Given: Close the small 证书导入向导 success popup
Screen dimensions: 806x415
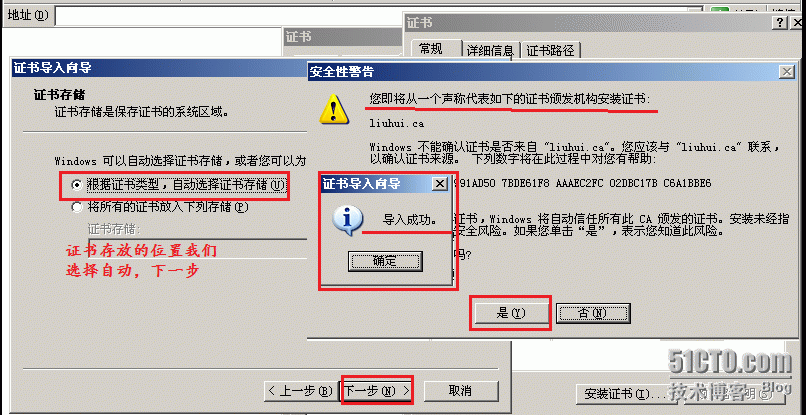Looking at the screenshot, I should (439, 183).
